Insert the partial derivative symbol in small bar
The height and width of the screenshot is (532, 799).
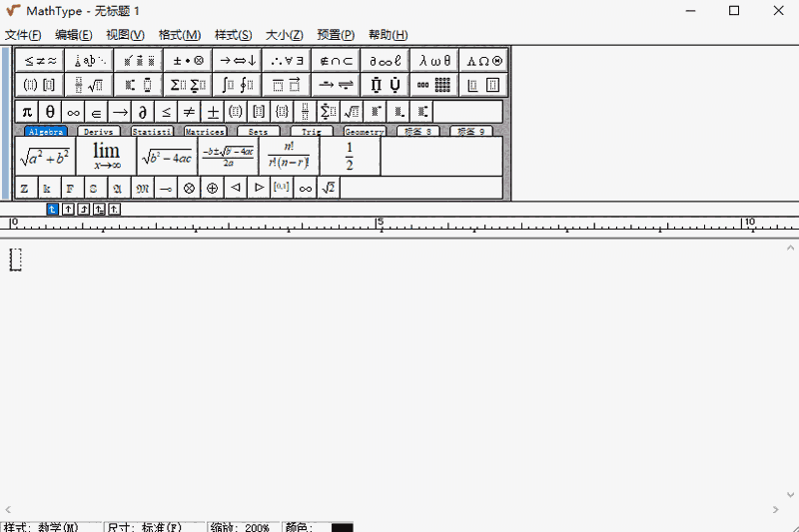pos(143,112)
